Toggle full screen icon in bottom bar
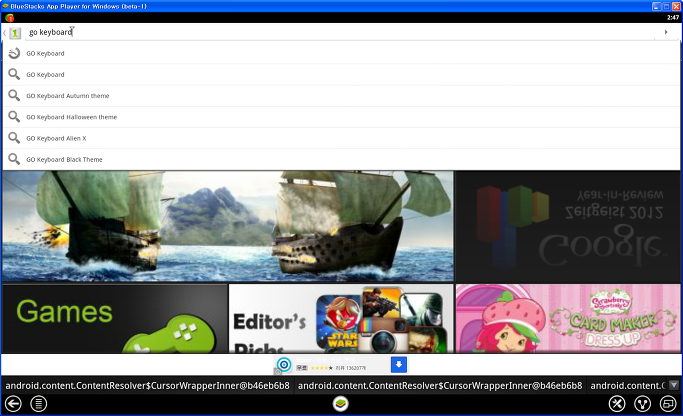Image resolution: width=683 pixels, height=416 pixels. click(668, 404)
